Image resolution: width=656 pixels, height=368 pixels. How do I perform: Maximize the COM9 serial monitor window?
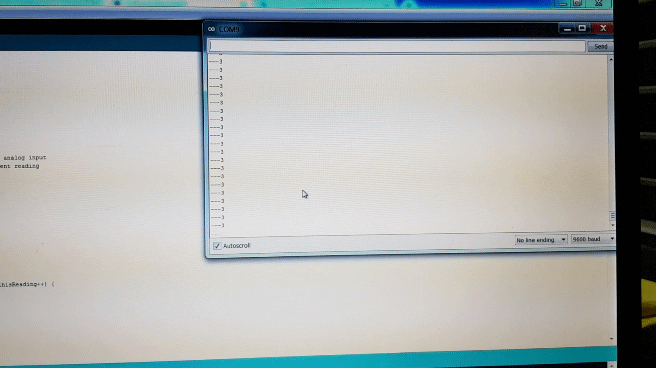[x=582, y=28]
